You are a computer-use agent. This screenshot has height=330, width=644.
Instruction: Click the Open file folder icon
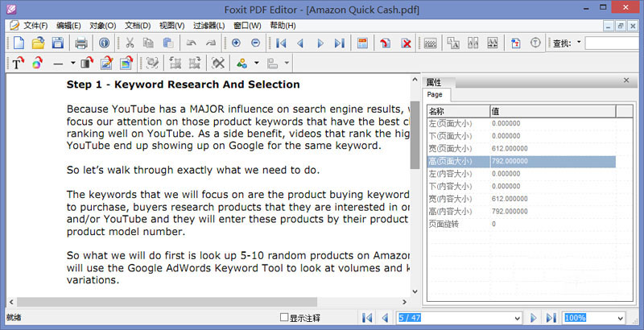(x=37, y=43)
